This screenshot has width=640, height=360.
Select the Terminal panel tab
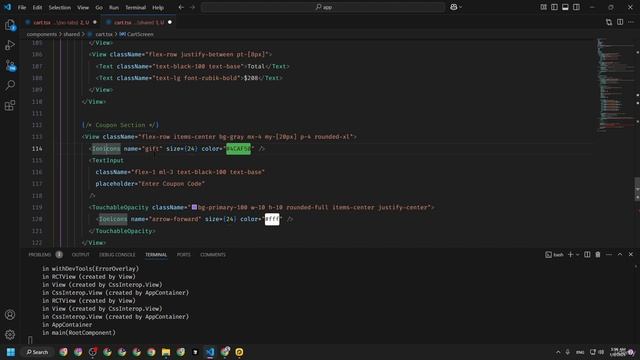point(156,254)
